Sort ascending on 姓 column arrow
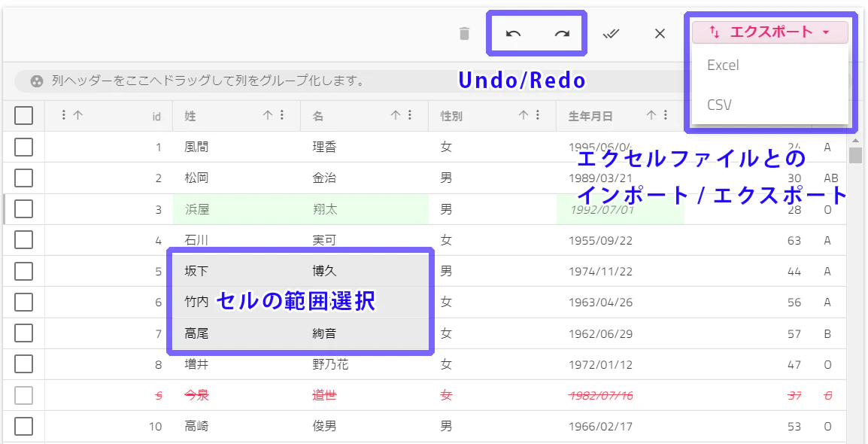868x444 pixels. [x=268, y=115]
